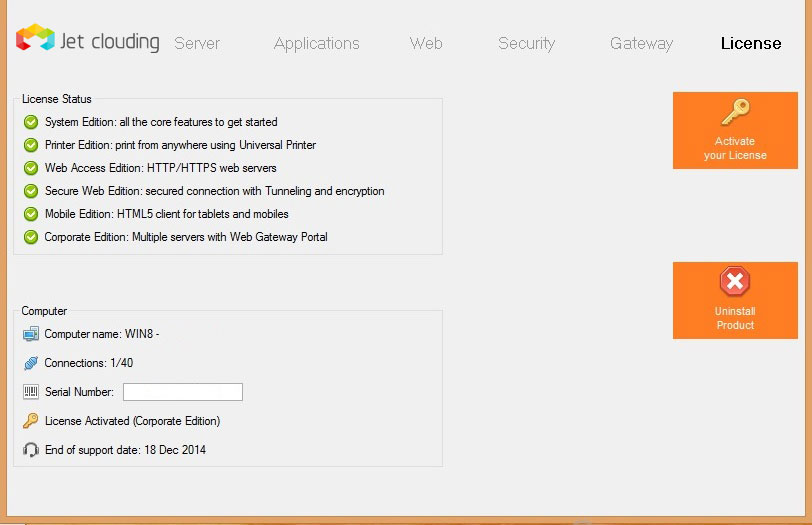Switch to the Applications tab

click(316, 44)
